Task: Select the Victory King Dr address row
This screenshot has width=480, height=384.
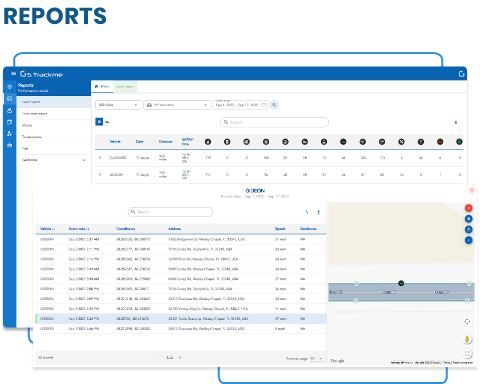Action: [181, 309]
